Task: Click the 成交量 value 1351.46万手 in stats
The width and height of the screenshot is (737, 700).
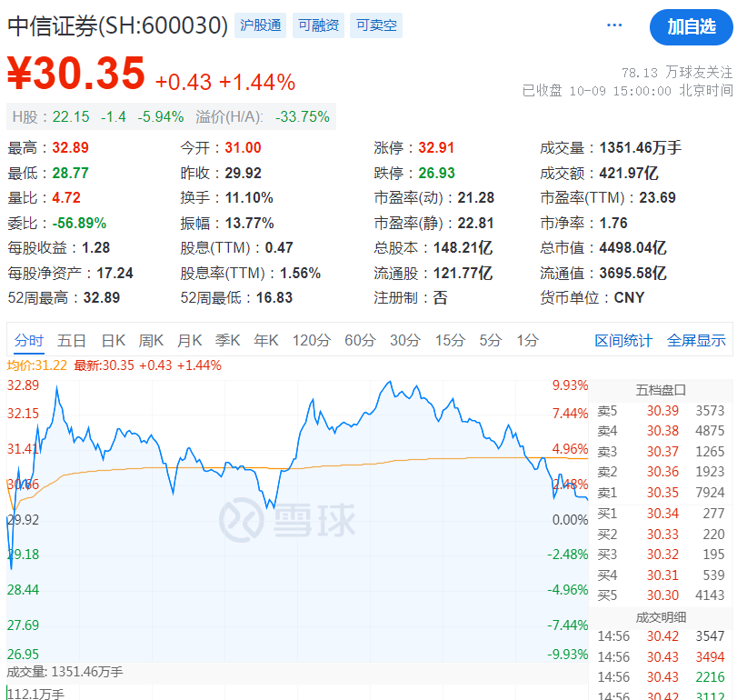Action: 640,147
